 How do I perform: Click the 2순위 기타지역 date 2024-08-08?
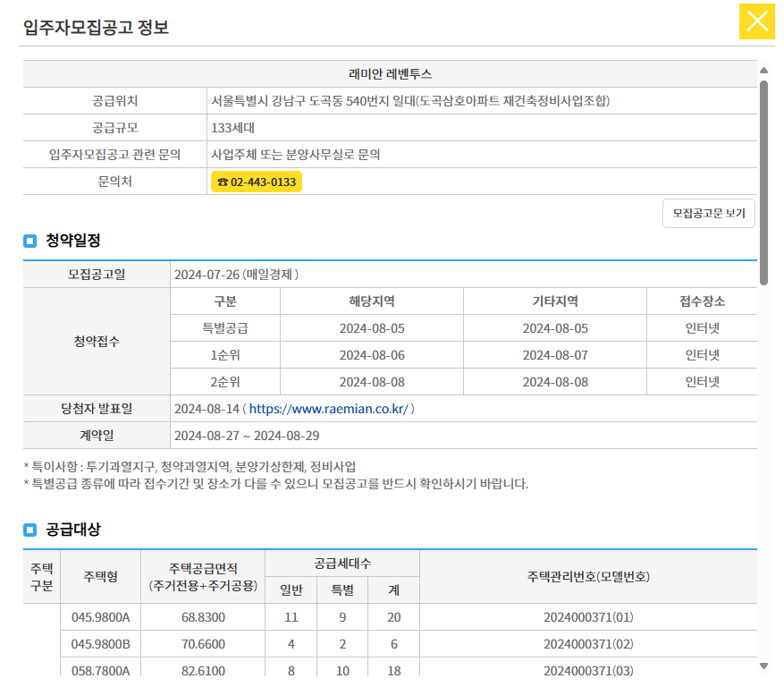pos(555,382)
